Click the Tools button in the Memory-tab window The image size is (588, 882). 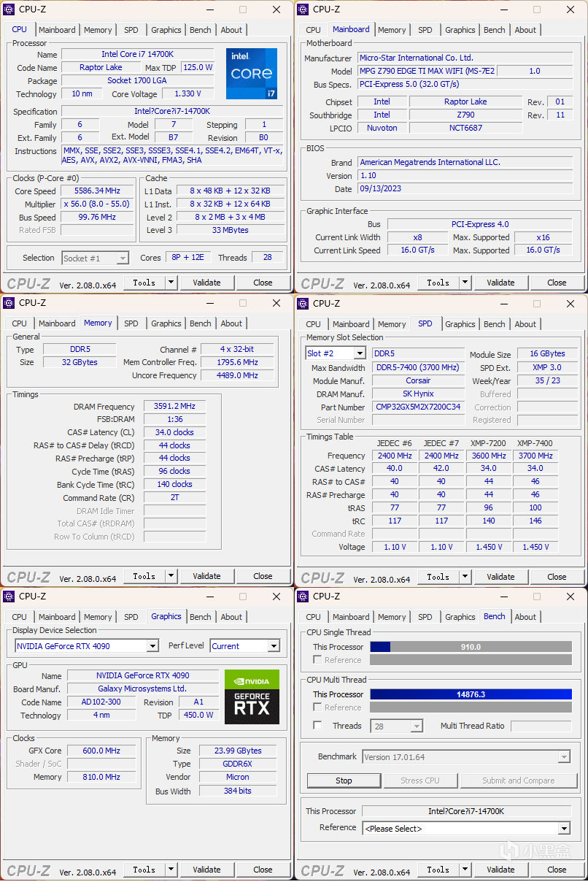[144, 576]
